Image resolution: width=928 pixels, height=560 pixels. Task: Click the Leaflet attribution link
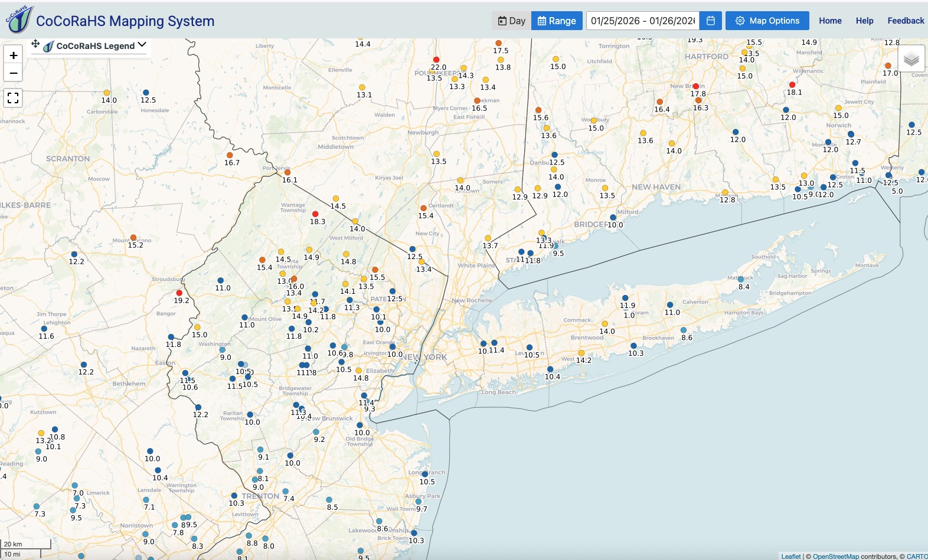tap(790, 556)
